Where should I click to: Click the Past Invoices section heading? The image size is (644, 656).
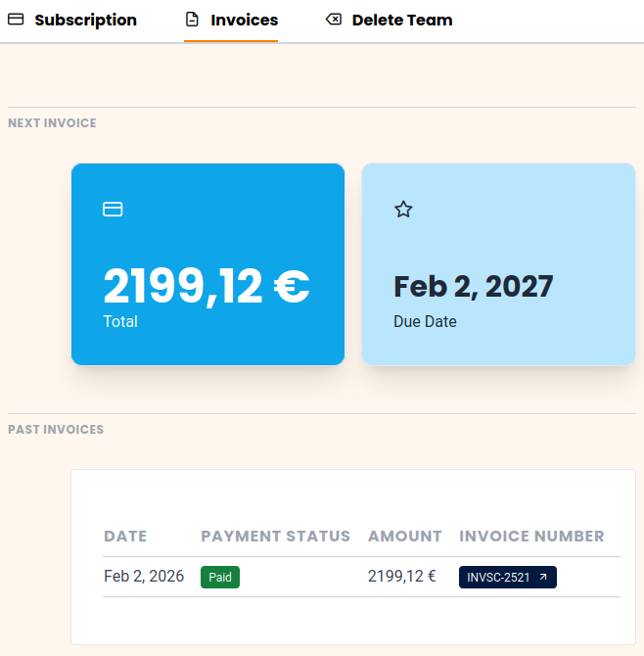pos(56,430)
